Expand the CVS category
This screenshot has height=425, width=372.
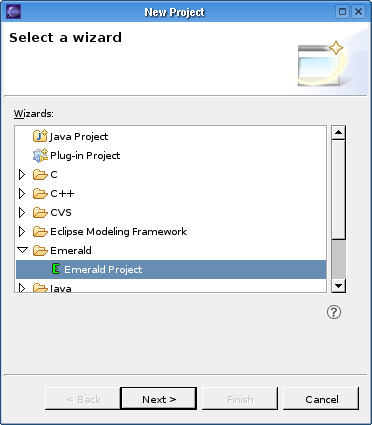coord(22,212)
